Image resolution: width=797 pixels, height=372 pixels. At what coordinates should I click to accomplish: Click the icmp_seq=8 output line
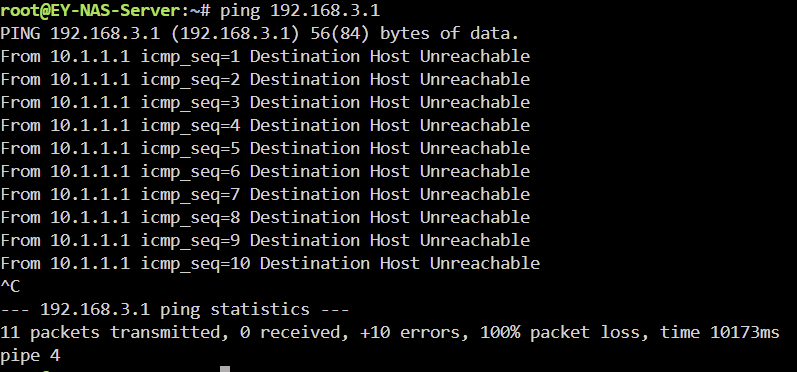coord(265,218)
